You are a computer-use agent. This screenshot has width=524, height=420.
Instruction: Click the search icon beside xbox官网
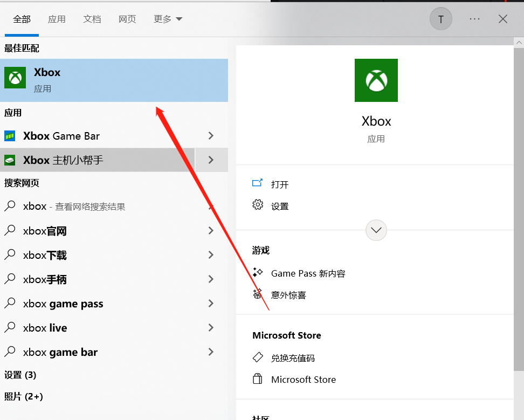coord(10,230)
